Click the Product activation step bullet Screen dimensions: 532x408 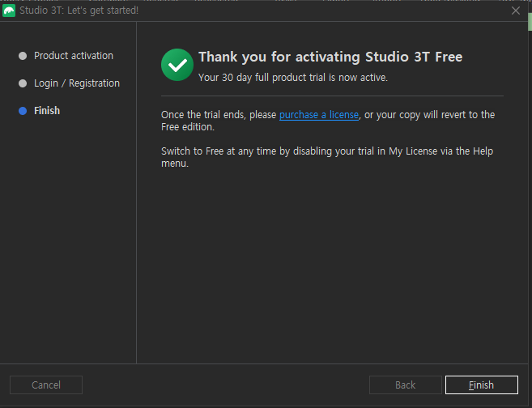point(23,56)
